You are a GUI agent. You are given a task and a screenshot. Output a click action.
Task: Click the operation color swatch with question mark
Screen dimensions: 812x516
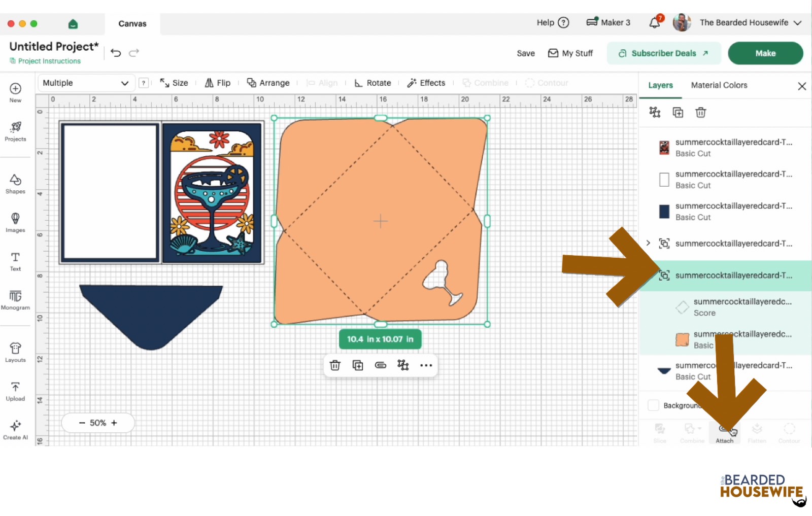[144, 83]
